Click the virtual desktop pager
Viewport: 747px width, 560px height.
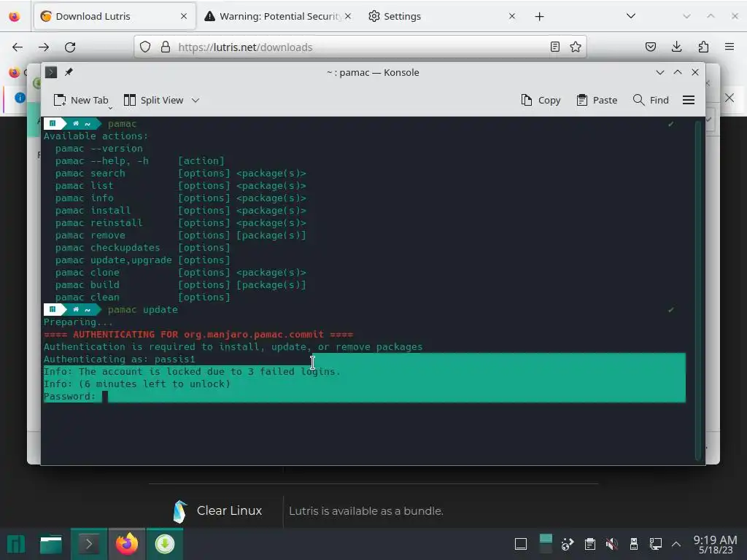pyautogui.click(x=546, y=544)
